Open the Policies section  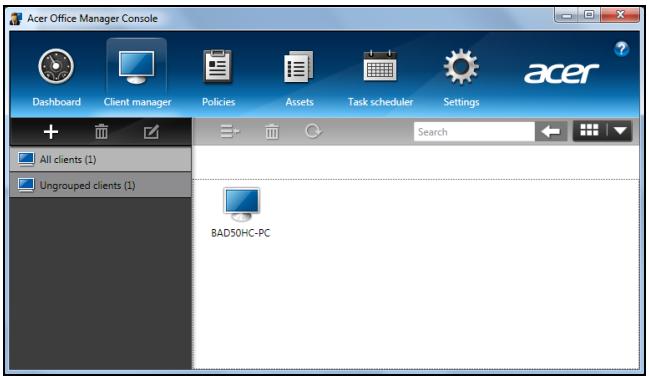point(218,77)
